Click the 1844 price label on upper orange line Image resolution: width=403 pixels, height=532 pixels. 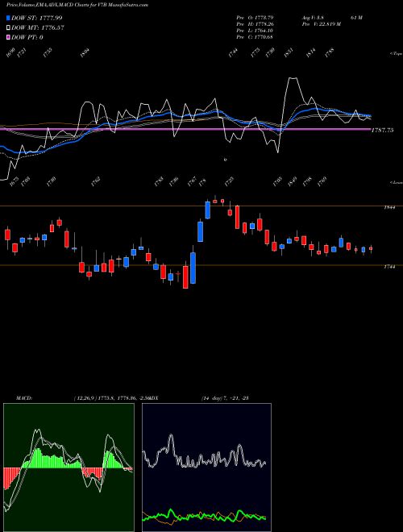point(389,207)
